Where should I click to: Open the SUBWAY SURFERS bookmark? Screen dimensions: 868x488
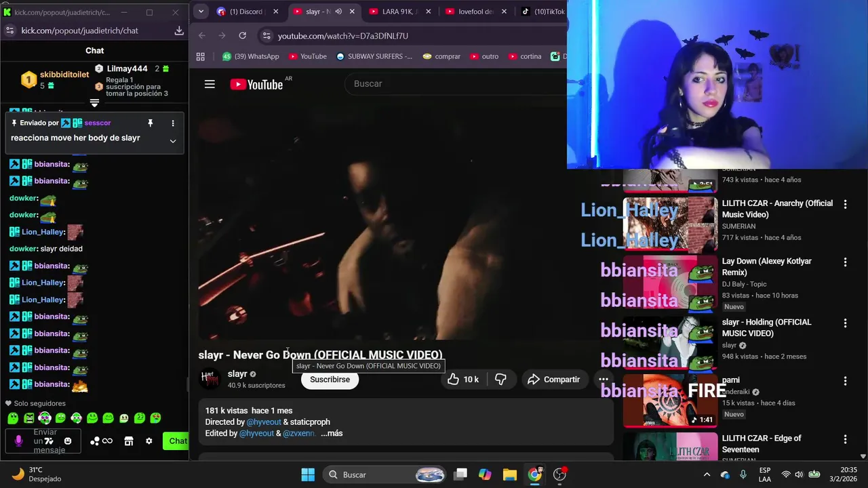point(374,56)
